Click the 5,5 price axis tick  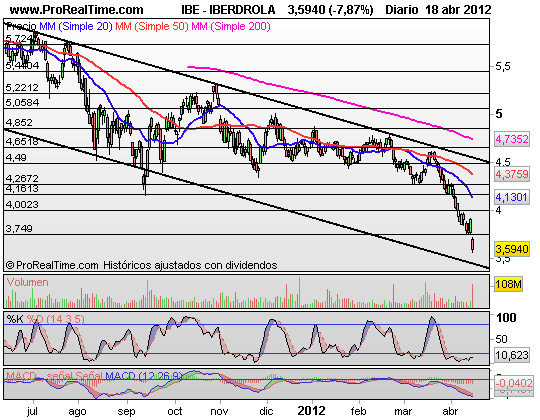pos(503,67)
